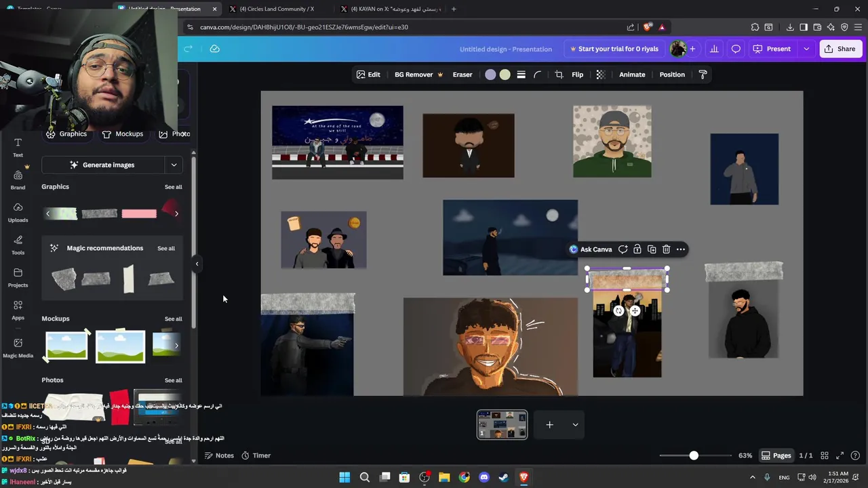Image resolution: width=868 pixels, height=488 pixels.
Task: Open transparency checkerboard icon
Action: click(601, 75)
